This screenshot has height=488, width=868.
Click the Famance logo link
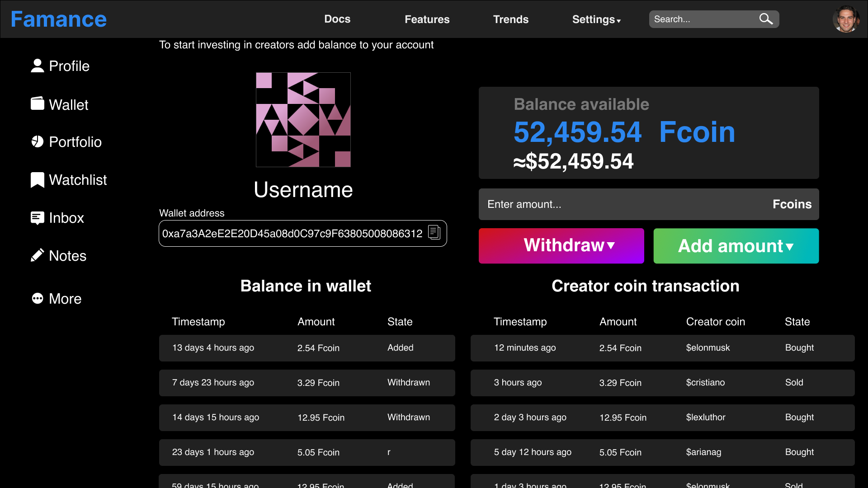pos(59,19)
